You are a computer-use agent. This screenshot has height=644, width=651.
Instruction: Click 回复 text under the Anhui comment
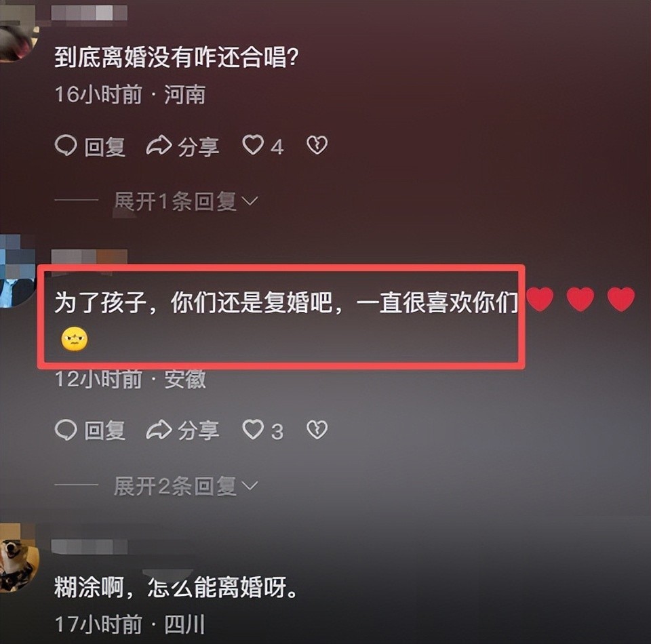(x=104, y=430)
